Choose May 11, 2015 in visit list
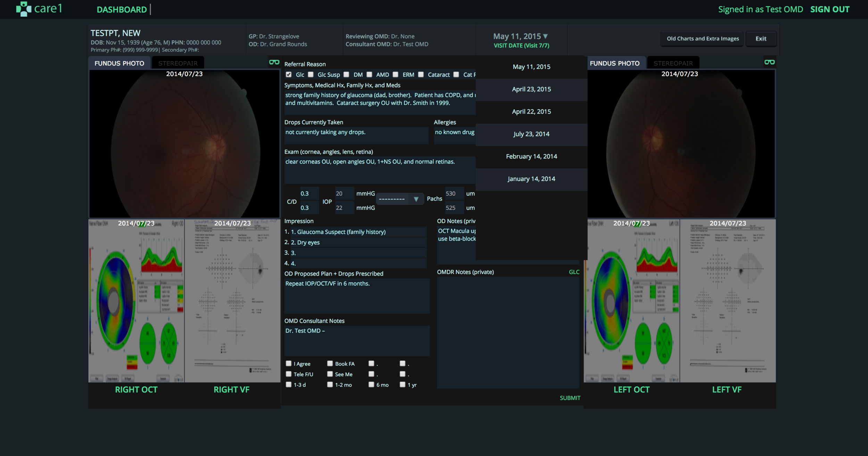This screenshot has height=456, width=868. (x=531, y=67)
